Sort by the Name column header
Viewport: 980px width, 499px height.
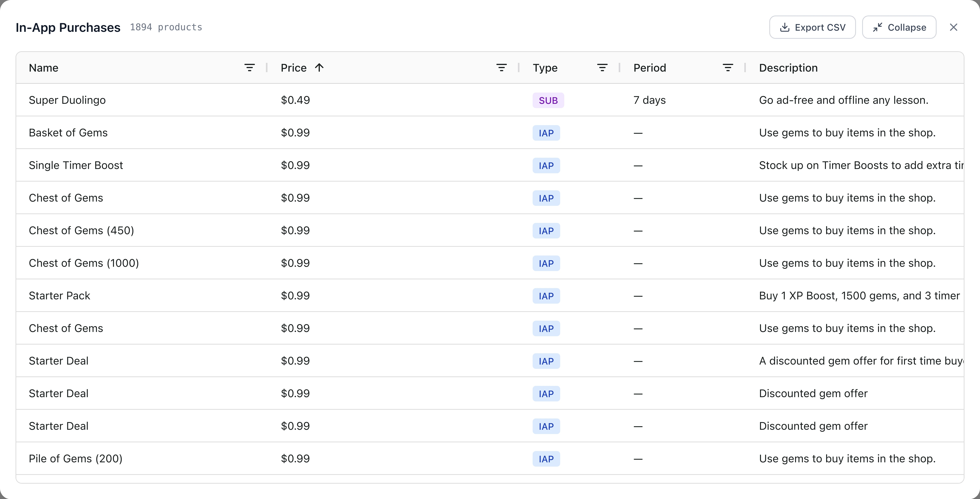point(44,68)
